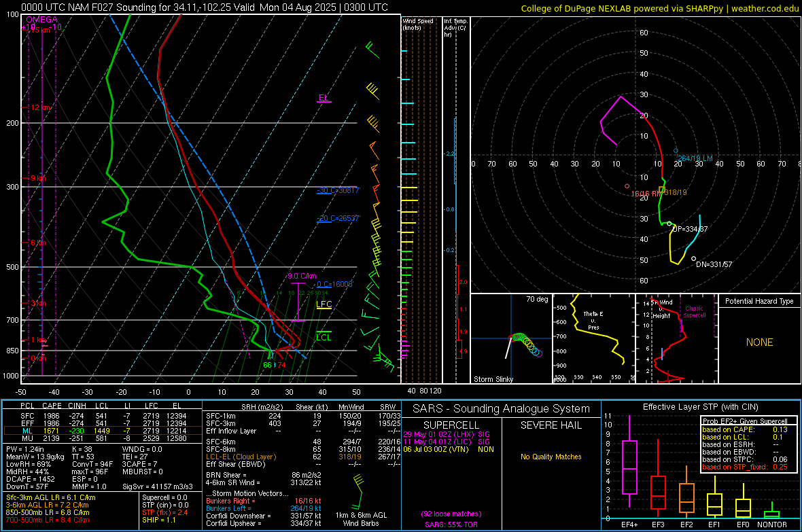Click the 'BRN Shear =' row label
Viewport: 802px width, 532px height.
[x=226, y=475]
